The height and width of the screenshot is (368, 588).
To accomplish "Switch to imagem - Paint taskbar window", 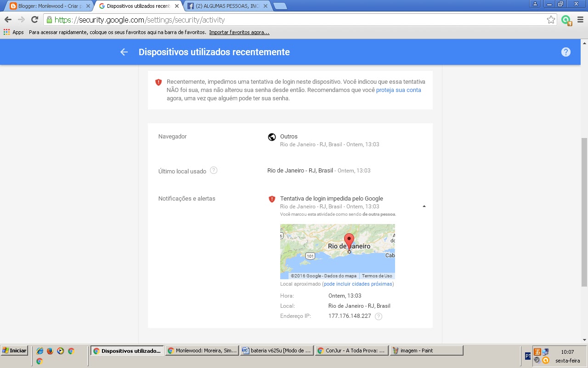I will (426, 351).
